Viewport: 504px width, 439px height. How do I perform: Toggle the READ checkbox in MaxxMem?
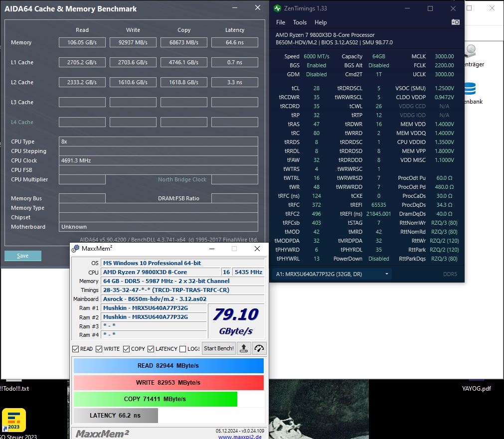(76, 349)
